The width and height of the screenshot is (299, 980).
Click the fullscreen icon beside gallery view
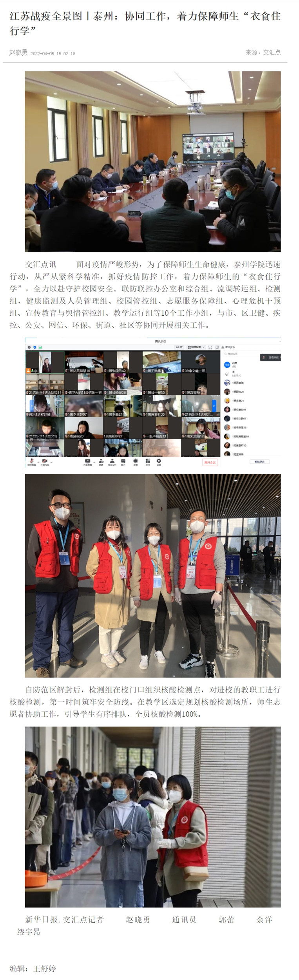(x=210, y=347)
